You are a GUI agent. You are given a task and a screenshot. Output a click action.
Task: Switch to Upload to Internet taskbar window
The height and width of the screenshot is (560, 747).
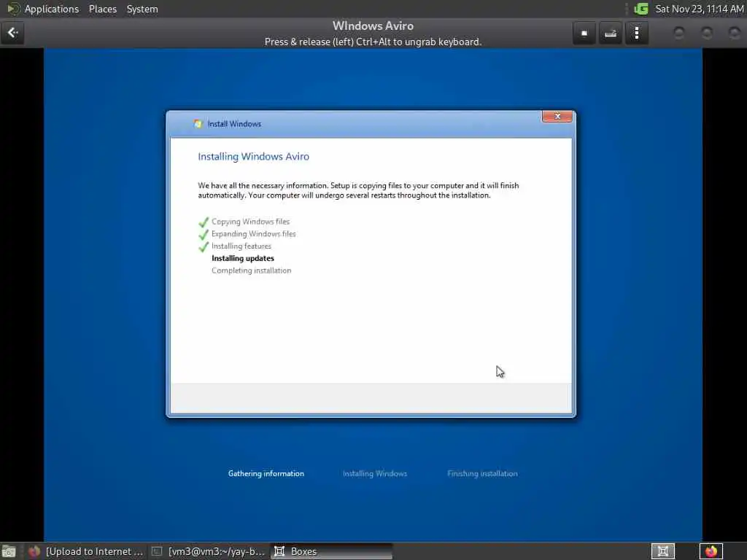[86, 551]
